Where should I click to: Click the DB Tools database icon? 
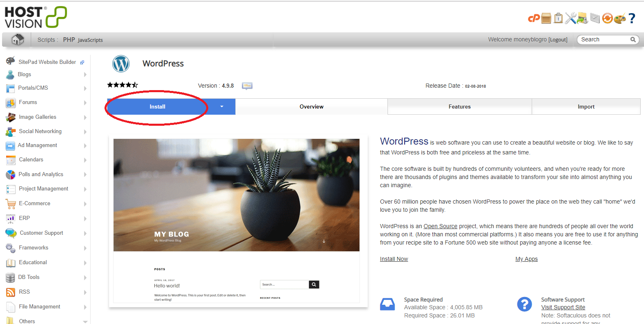10,277
